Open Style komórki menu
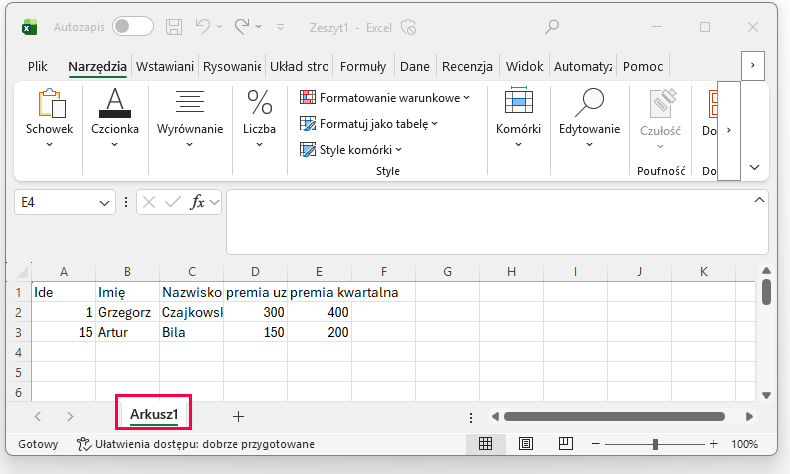 351,150
